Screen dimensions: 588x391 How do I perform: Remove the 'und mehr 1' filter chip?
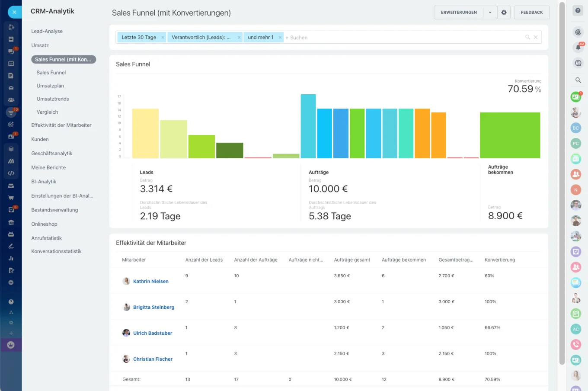click(280, 38)
